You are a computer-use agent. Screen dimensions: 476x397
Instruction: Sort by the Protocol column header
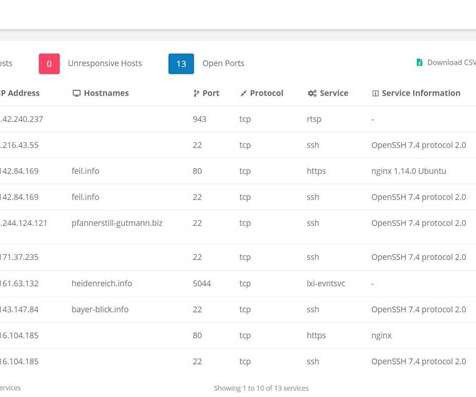click(x=262, y=93)
